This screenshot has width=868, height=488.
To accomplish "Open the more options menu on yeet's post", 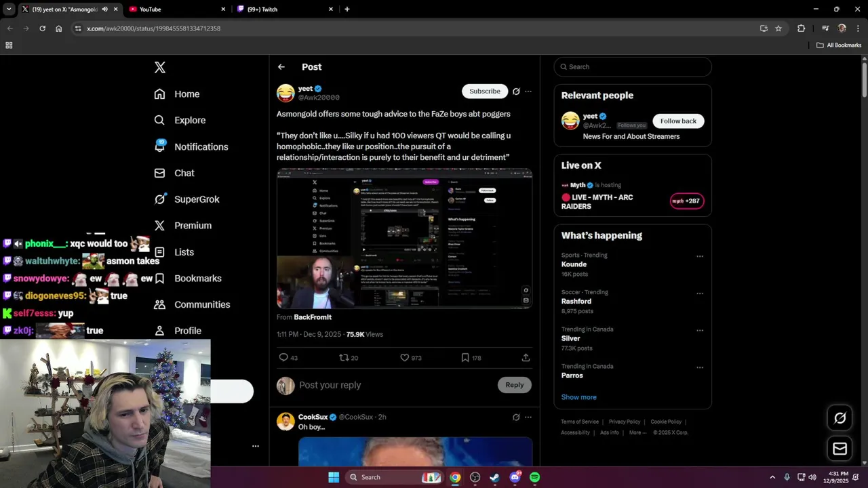I will (528, 91).
